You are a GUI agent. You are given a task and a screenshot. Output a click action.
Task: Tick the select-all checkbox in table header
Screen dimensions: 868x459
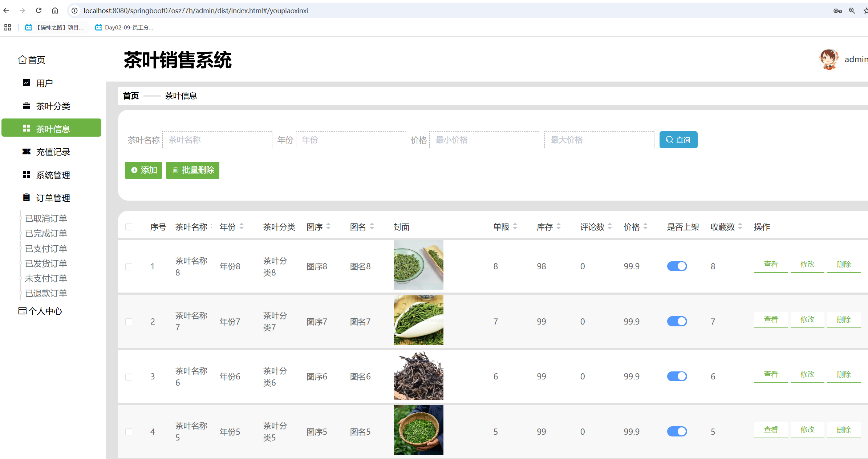[129, 227]
